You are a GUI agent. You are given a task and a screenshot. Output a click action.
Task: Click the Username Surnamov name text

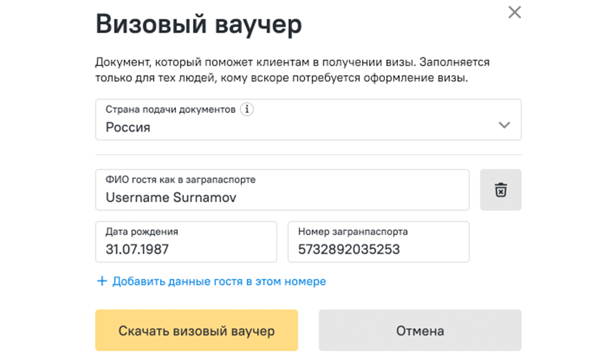point(171,197)
